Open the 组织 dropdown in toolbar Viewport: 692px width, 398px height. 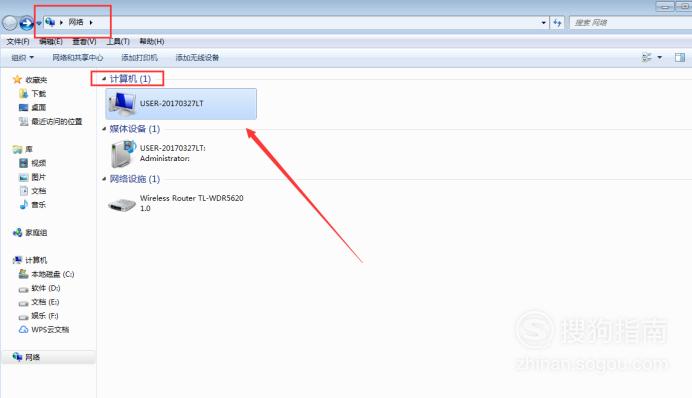click(x=22, y=58)
